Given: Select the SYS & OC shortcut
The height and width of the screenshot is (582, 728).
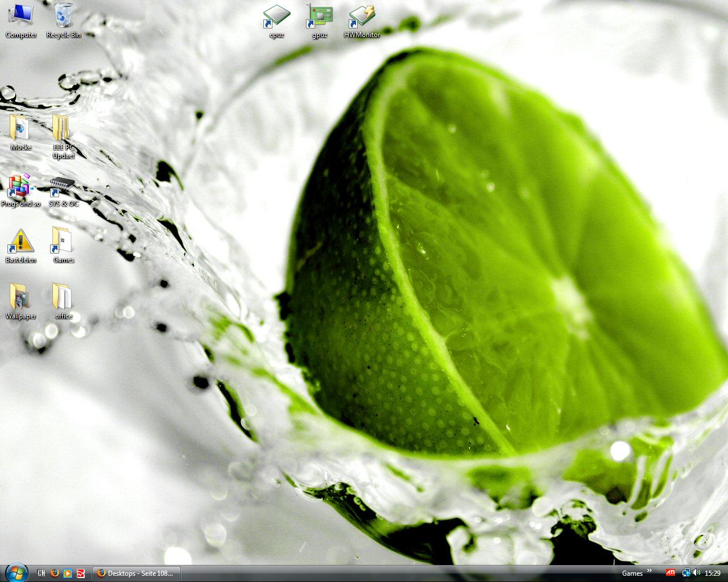Looking at the screenshot, I should pos(62,185).
